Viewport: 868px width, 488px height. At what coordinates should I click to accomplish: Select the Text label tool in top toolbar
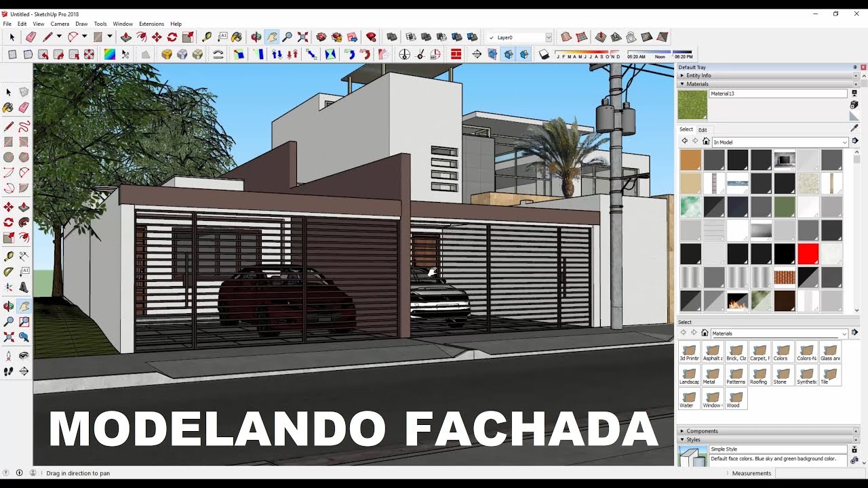pos(222,37)
